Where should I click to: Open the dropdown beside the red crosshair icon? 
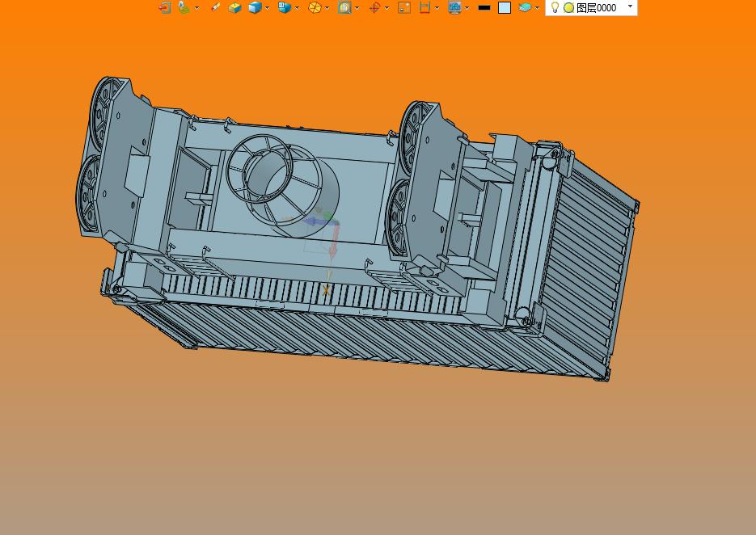[387, 8]
